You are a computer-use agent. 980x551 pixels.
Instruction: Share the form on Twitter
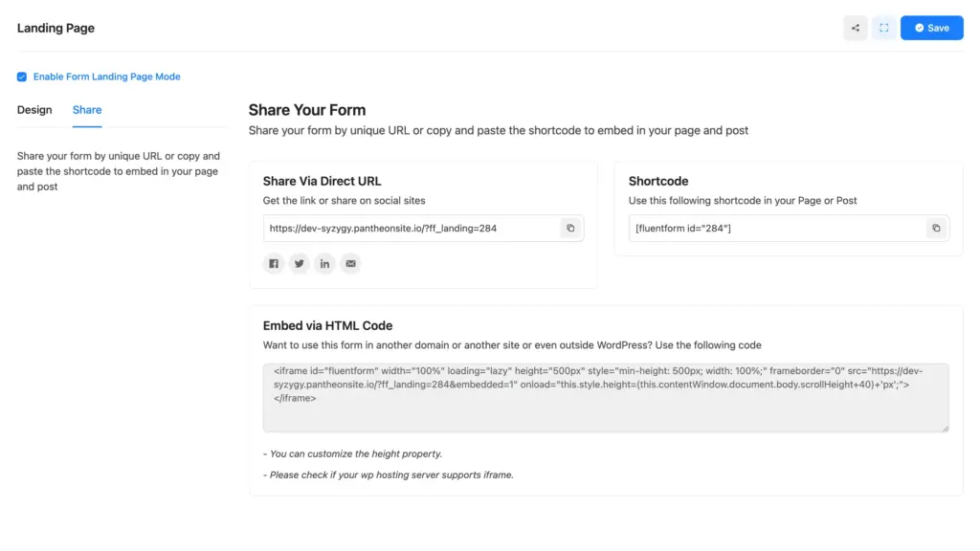300,263
